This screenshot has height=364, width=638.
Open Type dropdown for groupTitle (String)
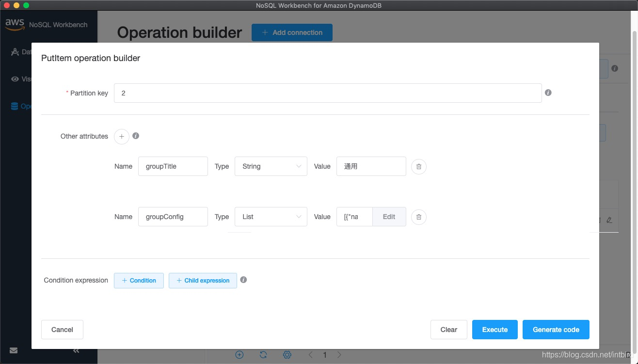(271, 166)
